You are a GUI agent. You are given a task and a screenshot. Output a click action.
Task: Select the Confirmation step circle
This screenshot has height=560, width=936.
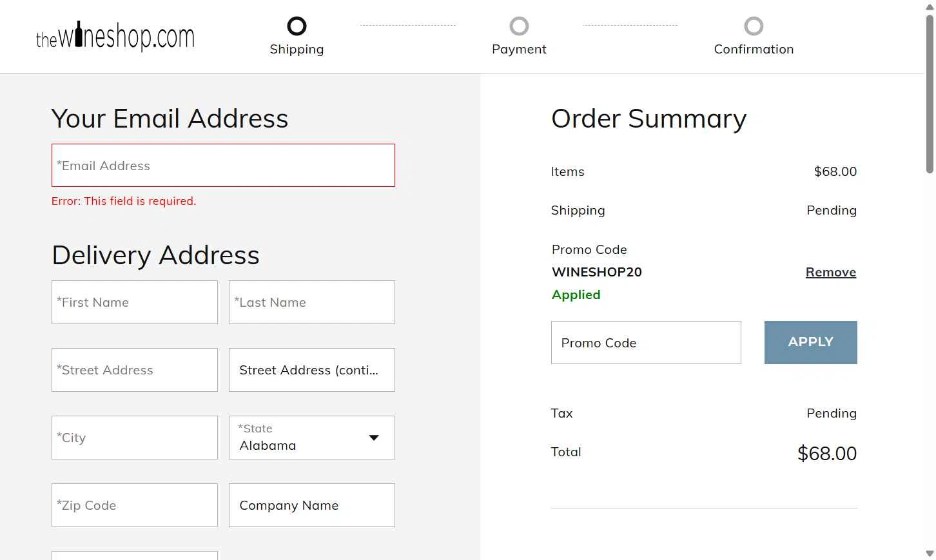click(x=754, y=26)
